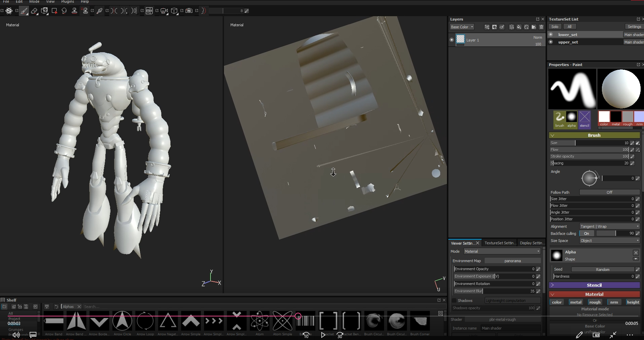The image size is (644, 340).
Task: Pick the Polygon Fill tool
Action: click(54, 11)
